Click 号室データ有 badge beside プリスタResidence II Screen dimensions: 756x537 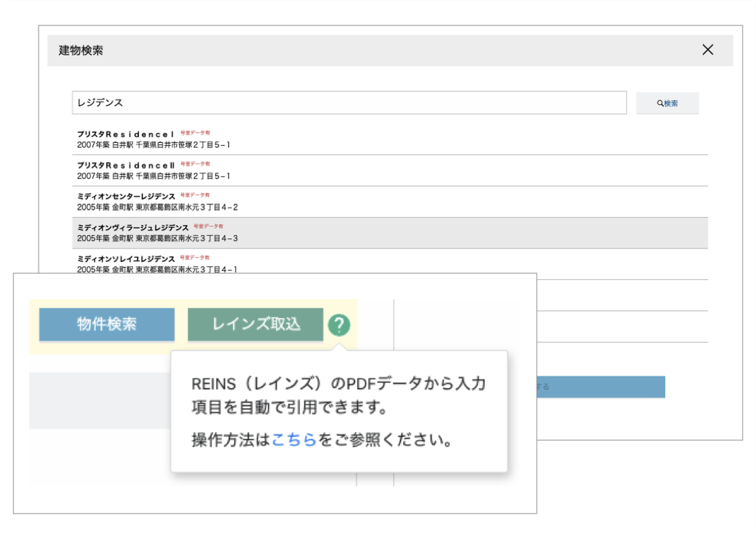(195, 164)
